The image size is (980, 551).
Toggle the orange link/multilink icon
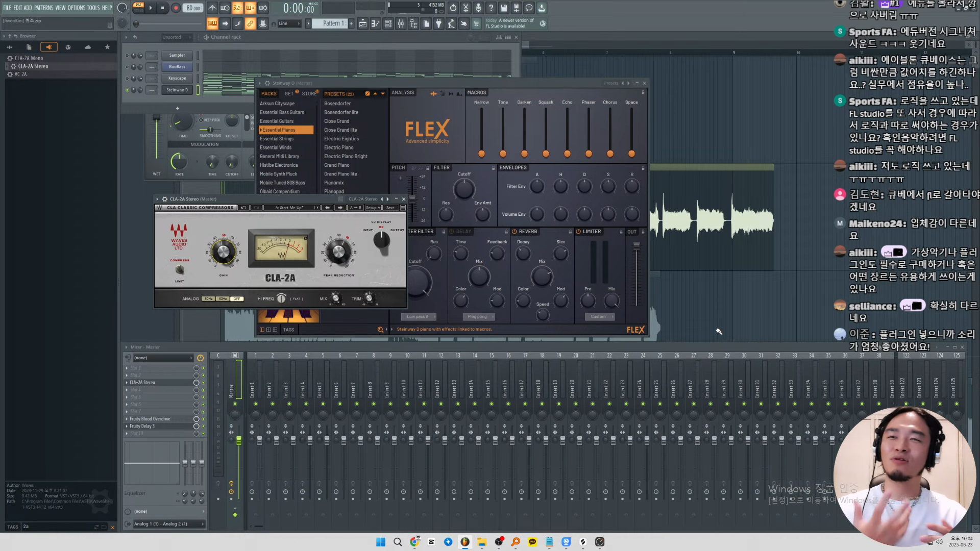[x=250, y=23]
